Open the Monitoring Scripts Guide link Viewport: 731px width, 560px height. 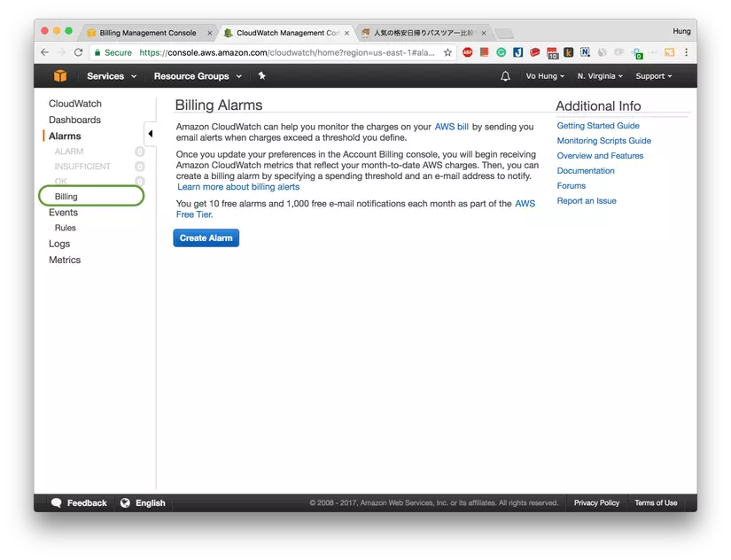603,140
